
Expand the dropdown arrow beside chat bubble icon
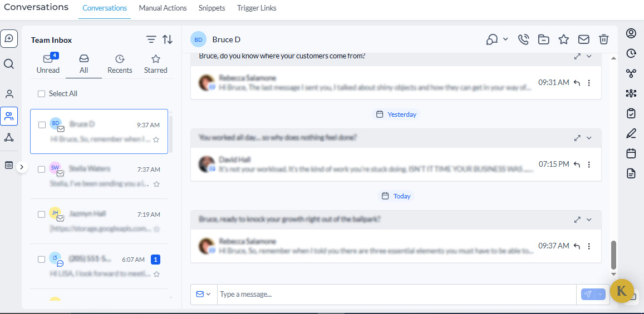click(x=505, y=39)
